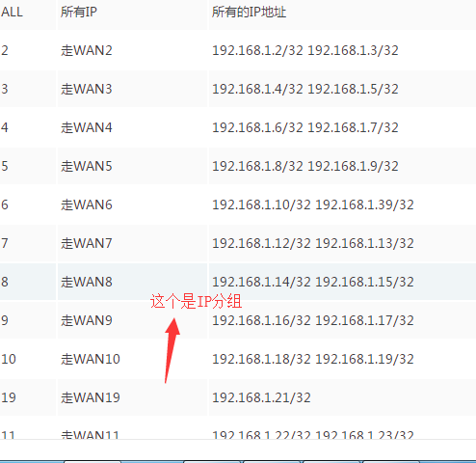Click the 走WAN7 group name

(x=87, y=243)
